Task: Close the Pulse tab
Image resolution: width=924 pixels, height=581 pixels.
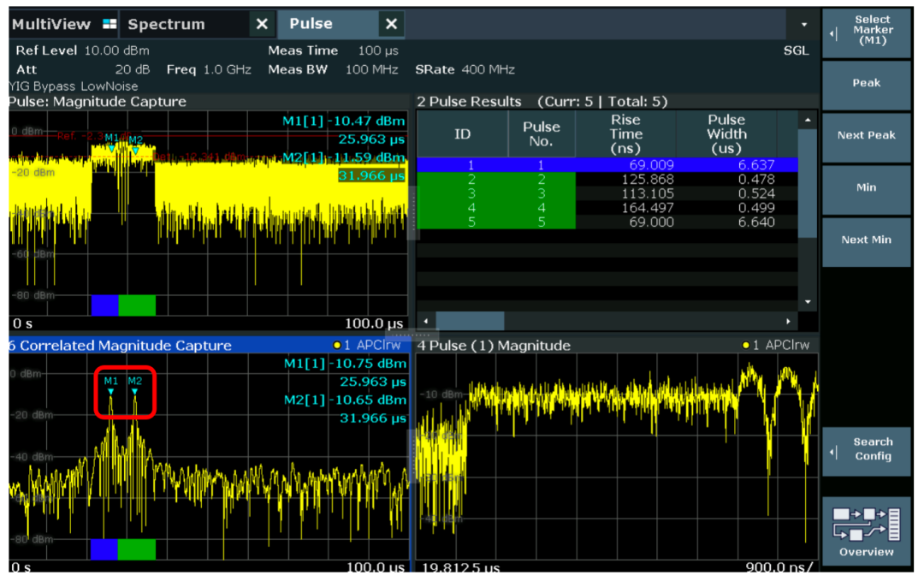Action: click(391, 24)
